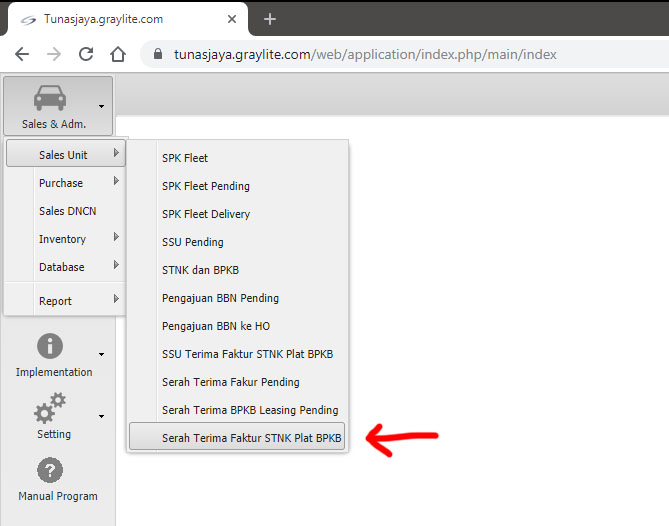The width and height of the screenshot is (669, 526).
Task: Click the browser back arrow
Action: pyautogui.click(x=22, y=54)
